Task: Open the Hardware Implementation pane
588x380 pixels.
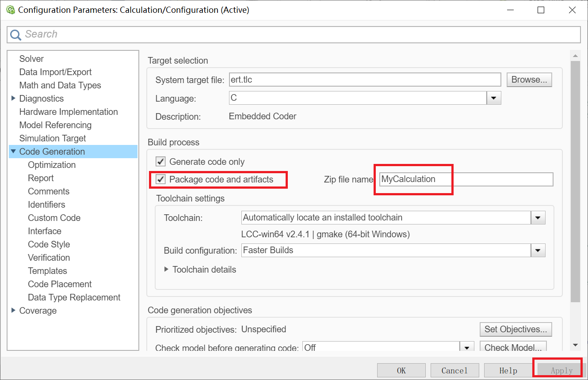Action: pyautogui.click(x=69, y=112)
